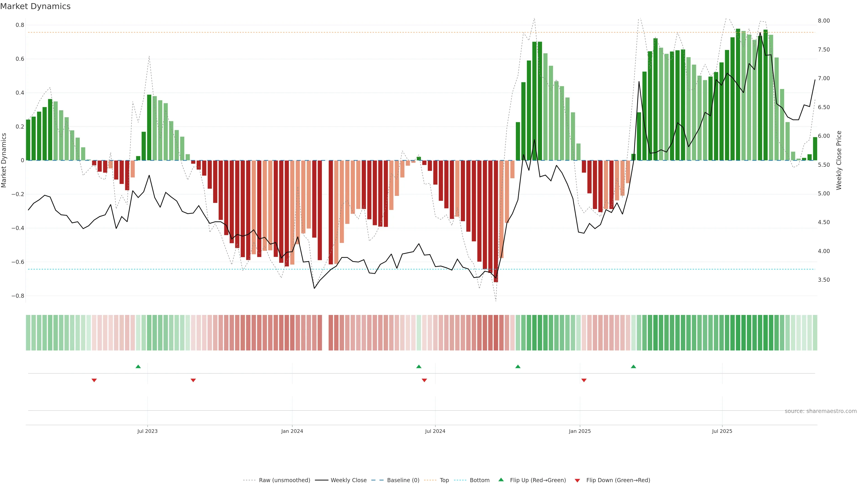
Task: Hide the Top threshold legend entry
Action: tap(444, 480)
